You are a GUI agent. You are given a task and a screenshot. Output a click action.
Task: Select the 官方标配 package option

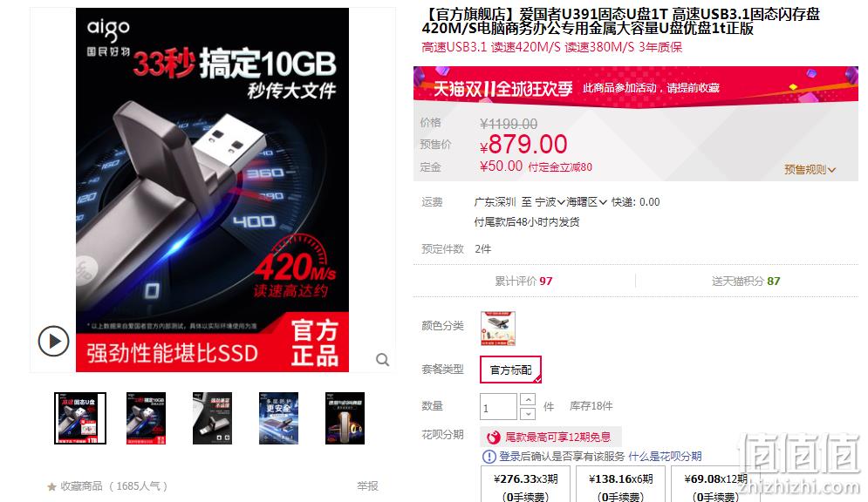click(510, 370)
